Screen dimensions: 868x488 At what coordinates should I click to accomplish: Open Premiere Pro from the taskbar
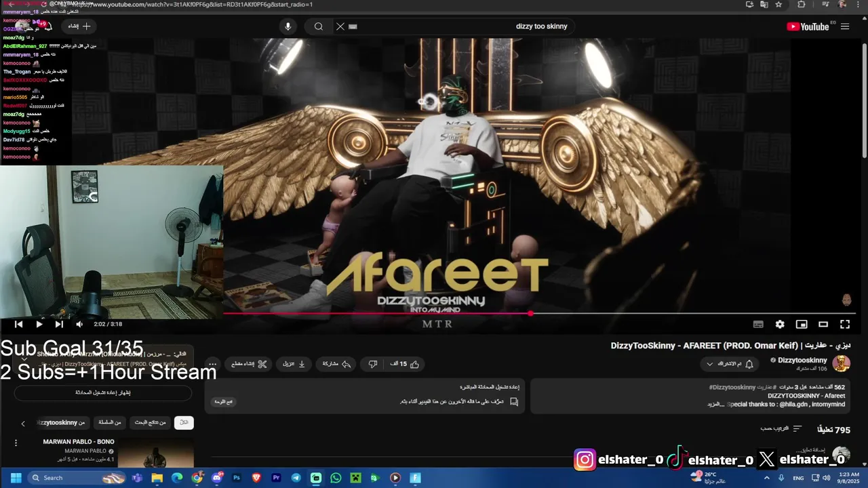tap(276, 478)
